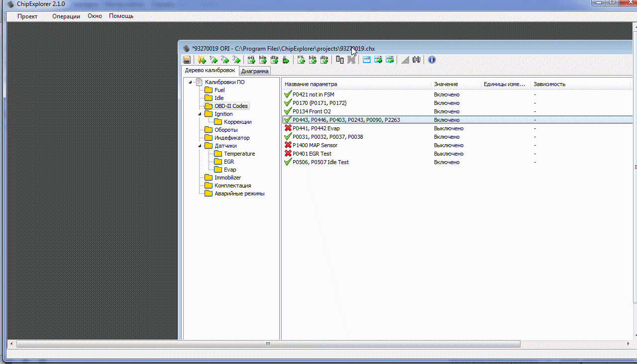Click the binoculars search toolbar icon
The width and height of the screenshot is (637, 364).
417,60
